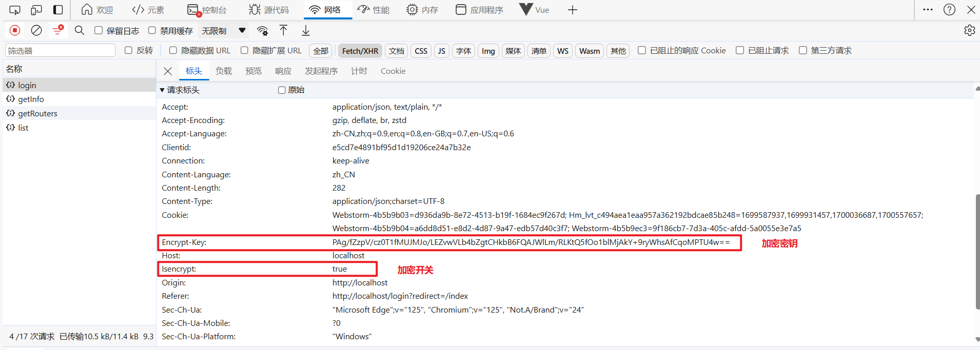Screen dimensions: 980x350
Task: Open the 欢迎 welcome tab
Action: tap(97, 10)
